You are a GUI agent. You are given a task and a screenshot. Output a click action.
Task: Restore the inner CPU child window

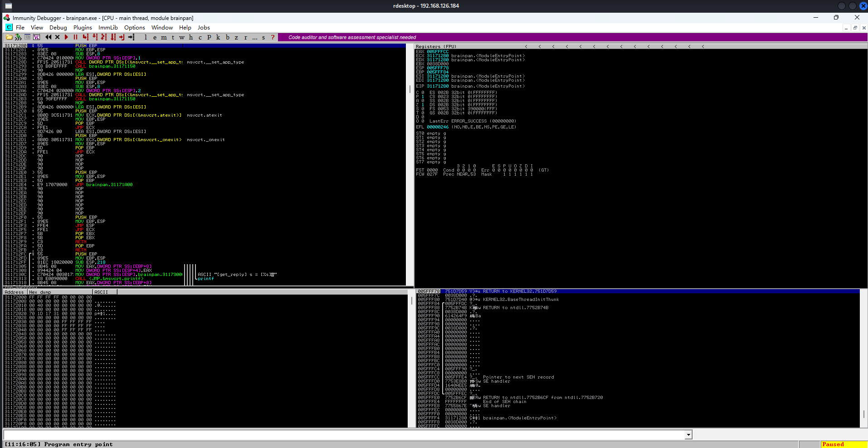pyautogui.click(x=855, y=28)
